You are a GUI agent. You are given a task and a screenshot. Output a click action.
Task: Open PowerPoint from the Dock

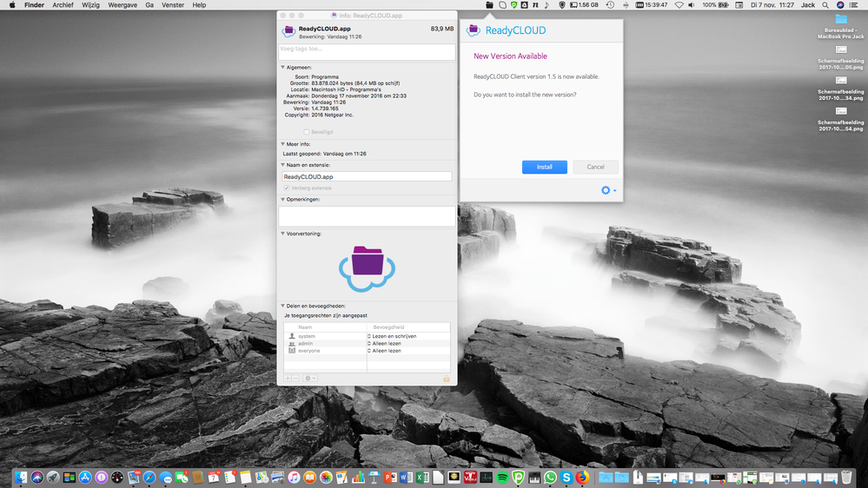(390, 477)
